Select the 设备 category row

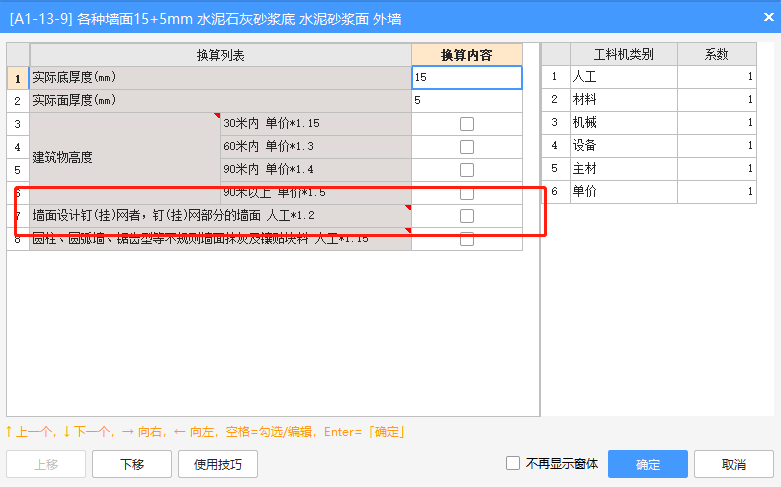click(x=624, y=145)
